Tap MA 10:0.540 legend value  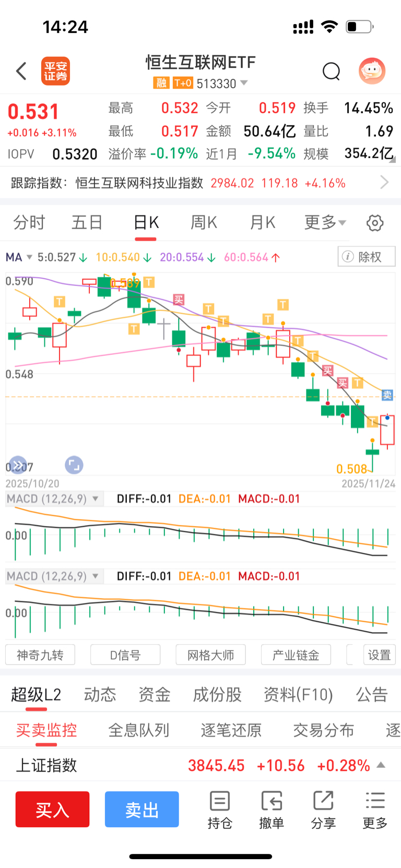(x=123, y=257)
